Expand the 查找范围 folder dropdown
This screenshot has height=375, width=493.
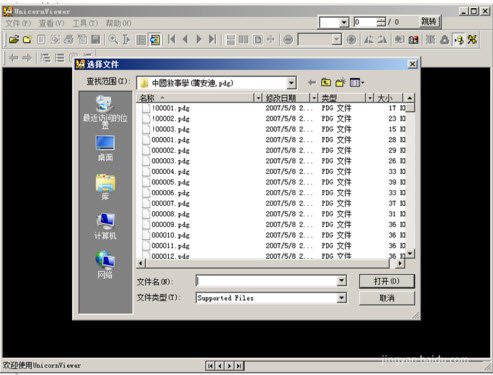(x=291, y=83)
